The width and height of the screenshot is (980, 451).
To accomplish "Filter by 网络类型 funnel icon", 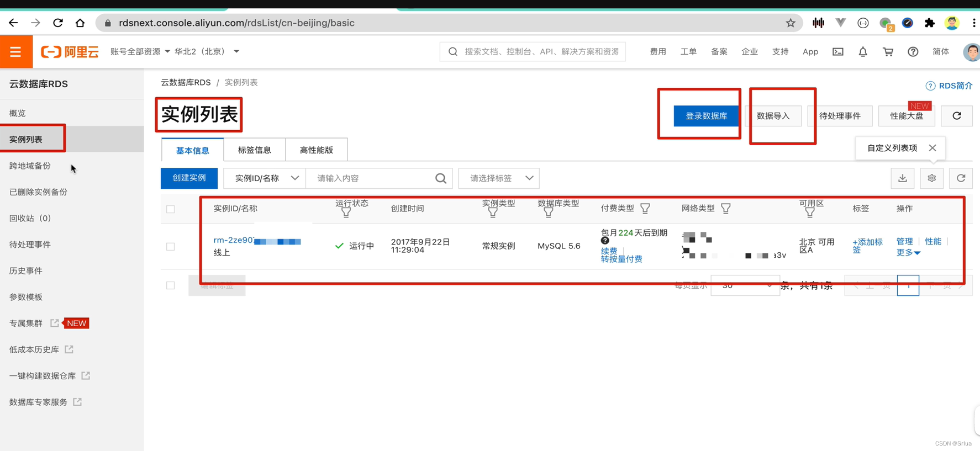I will click(x=726, y=209).
